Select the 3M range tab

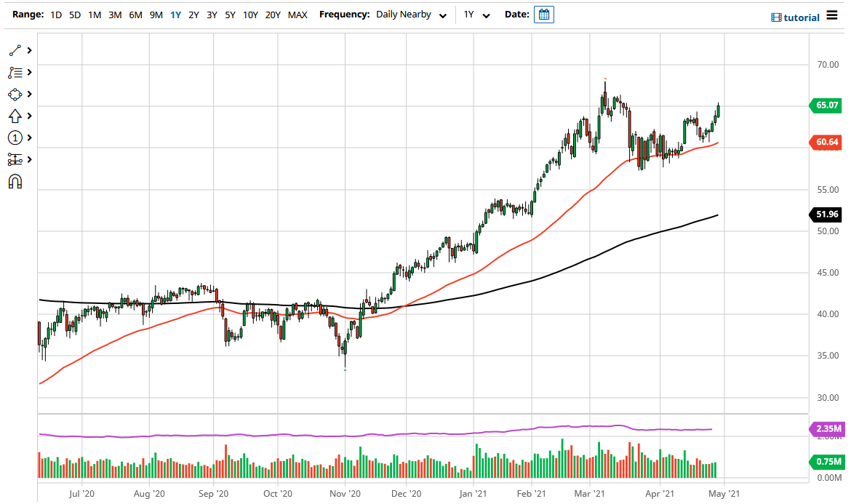pyautogui.click(x=114, y=14)
